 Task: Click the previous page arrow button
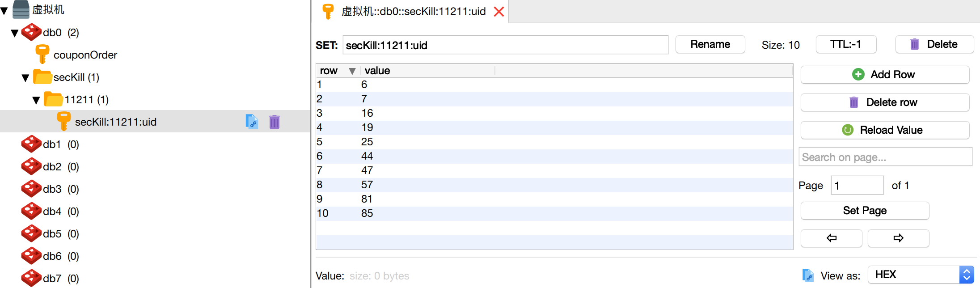point(831,238)
